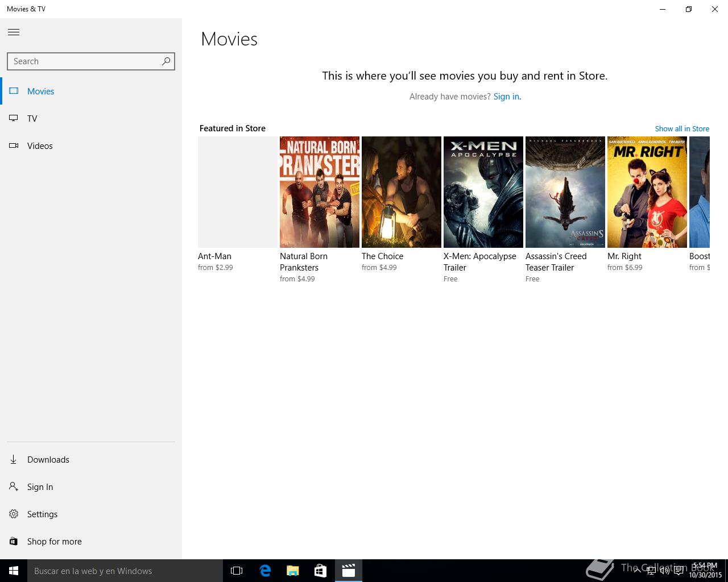Image resolution: width=728 pixels, height=582 pixels.
Task: Close the Movies & TV window
Action: click(715, 9)
